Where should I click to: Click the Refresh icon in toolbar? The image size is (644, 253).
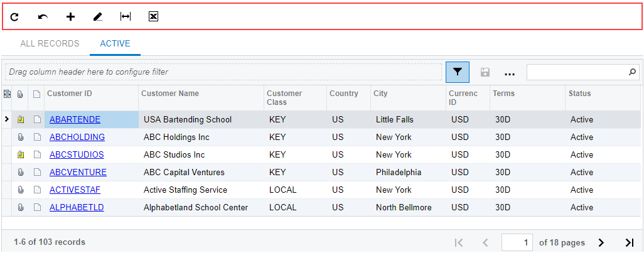pos(14,17)
